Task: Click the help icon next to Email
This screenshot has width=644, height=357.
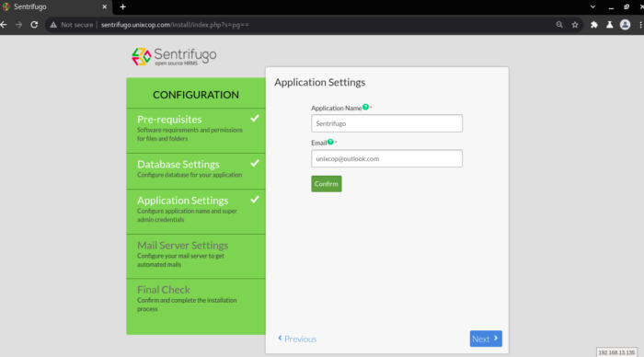Action: point(330,142)
